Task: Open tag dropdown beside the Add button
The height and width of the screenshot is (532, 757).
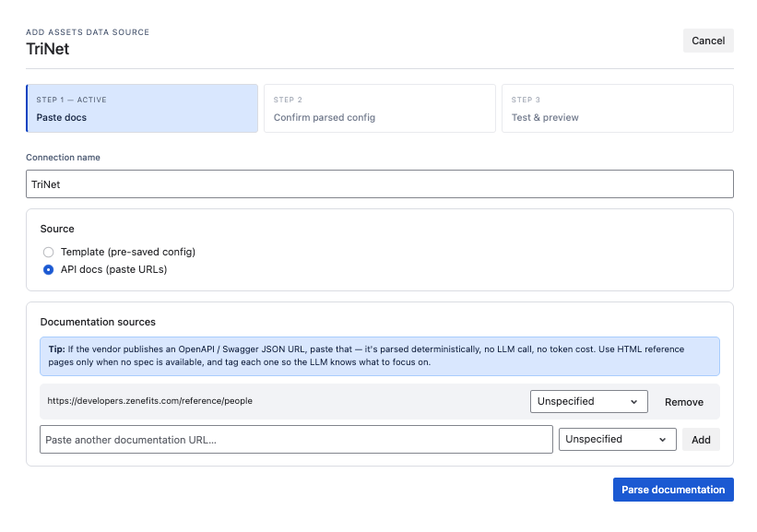Action: click(617, 439)
